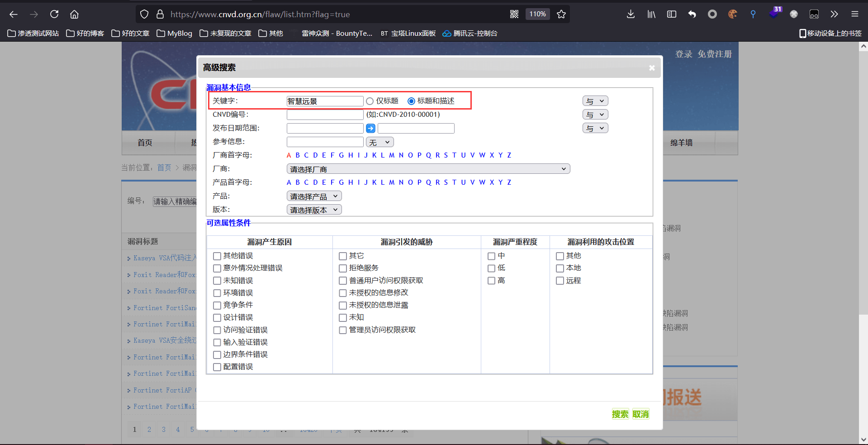Open the 绵羊墙 navigation tab
Image resolution: width=868 pixels, height=445 pixels.
point(681,143)
